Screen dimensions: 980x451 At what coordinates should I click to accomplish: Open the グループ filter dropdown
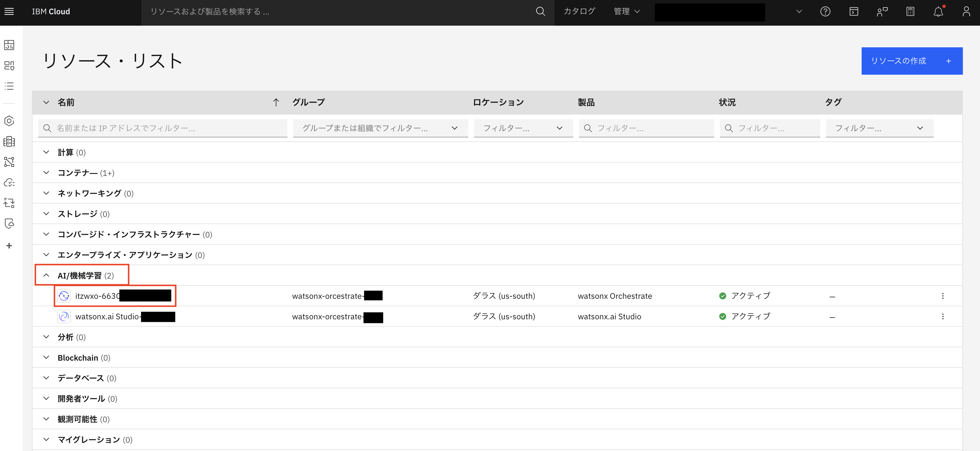point(380,128)
